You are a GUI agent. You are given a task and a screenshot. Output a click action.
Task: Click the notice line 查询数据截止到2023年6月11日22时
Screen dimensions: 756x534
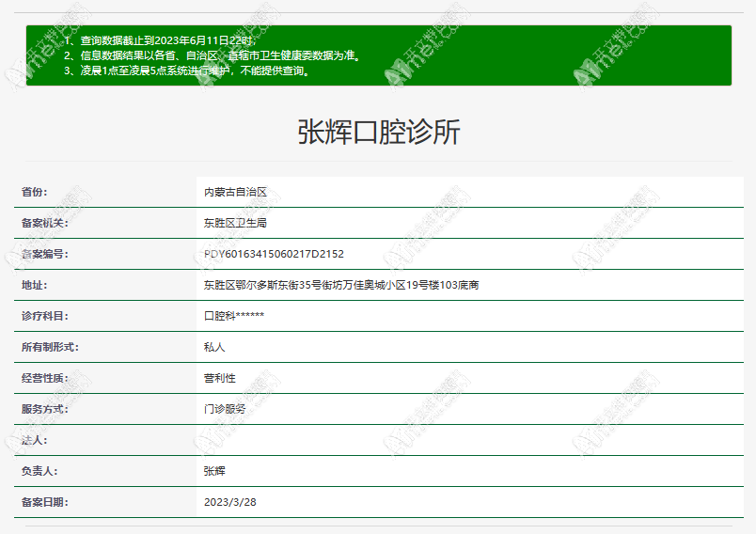[161, 40]
